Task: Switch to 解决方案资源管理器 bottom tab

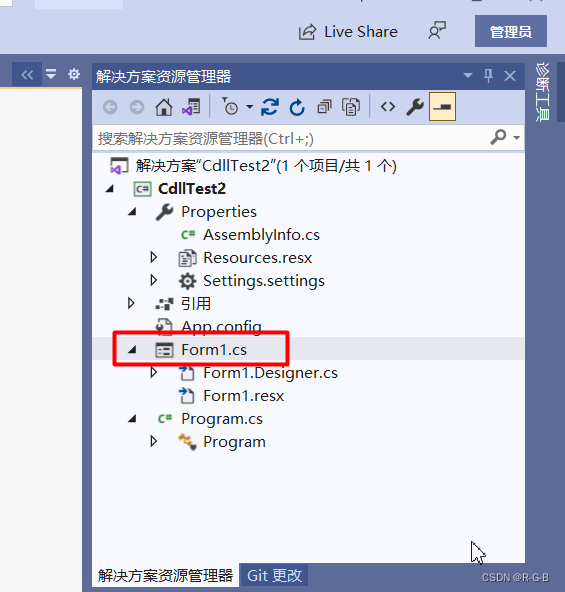Action: pos(165,575)
